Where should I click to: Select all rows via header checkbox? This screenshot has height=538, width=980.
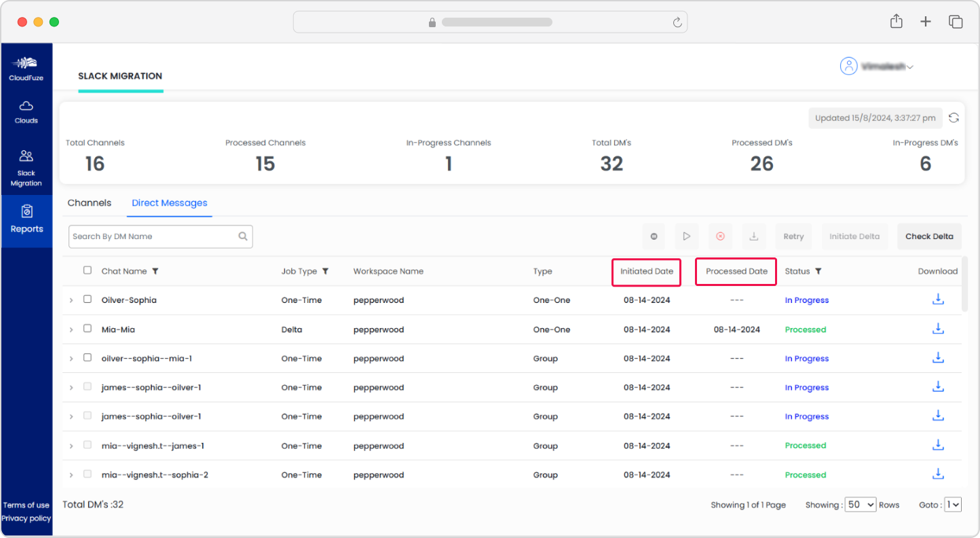pos(88,270)
